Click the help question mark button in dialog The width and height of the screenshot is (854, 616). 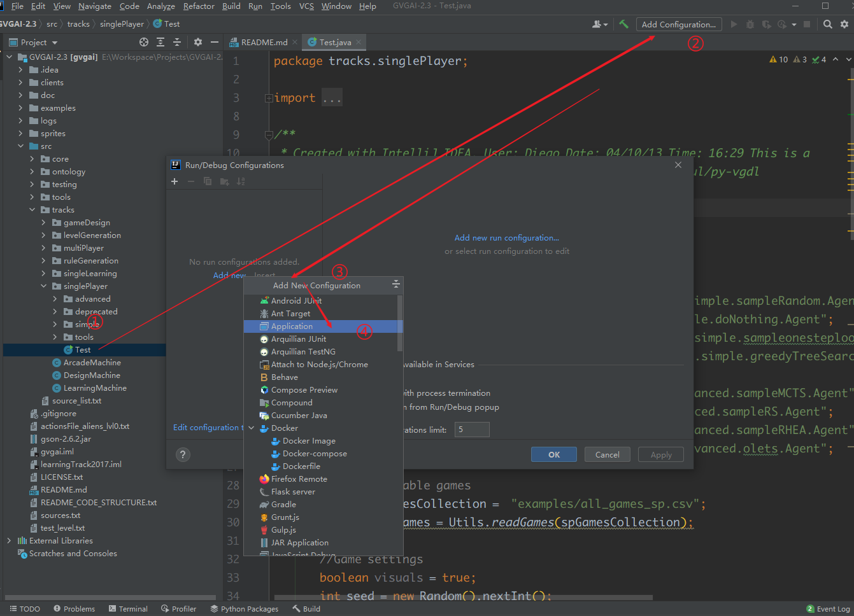(183, 454)
